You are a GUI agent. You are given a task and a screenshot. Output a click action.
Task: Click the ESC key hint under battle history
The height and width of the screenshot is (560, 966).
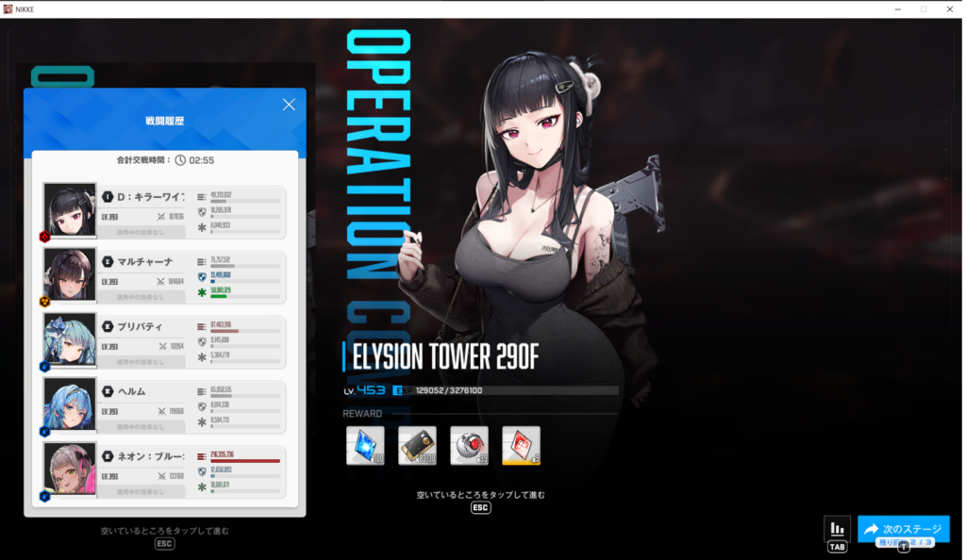(164, 543)
